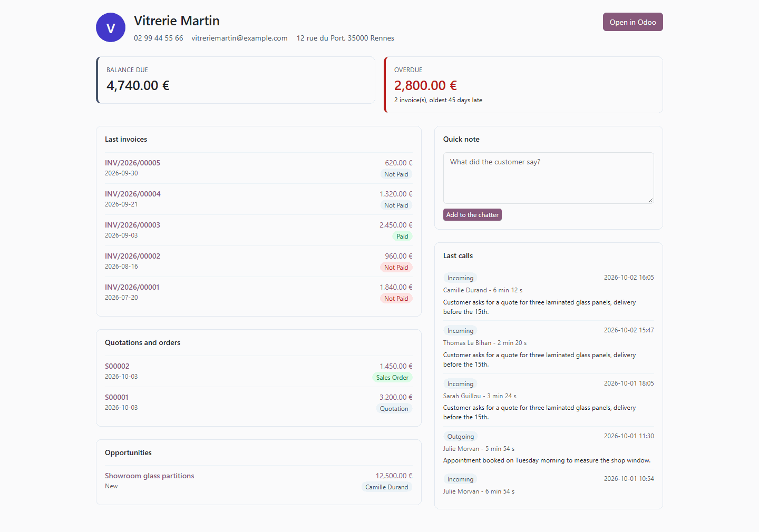Click the Not Paid badge on INV/2026/00005
Image resolution: width=759 pixels, height=532 pixels.
(x=396, y=174)
